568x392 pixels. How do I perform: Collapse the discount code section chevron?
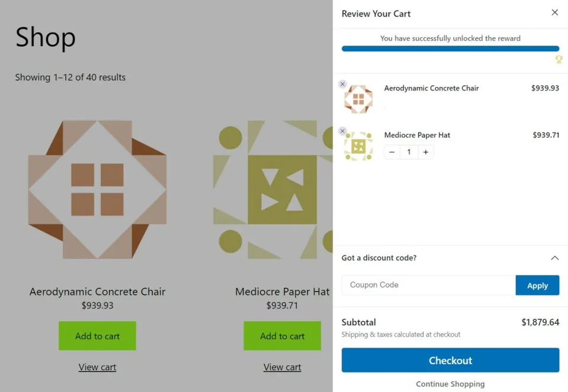click(554, 258)
